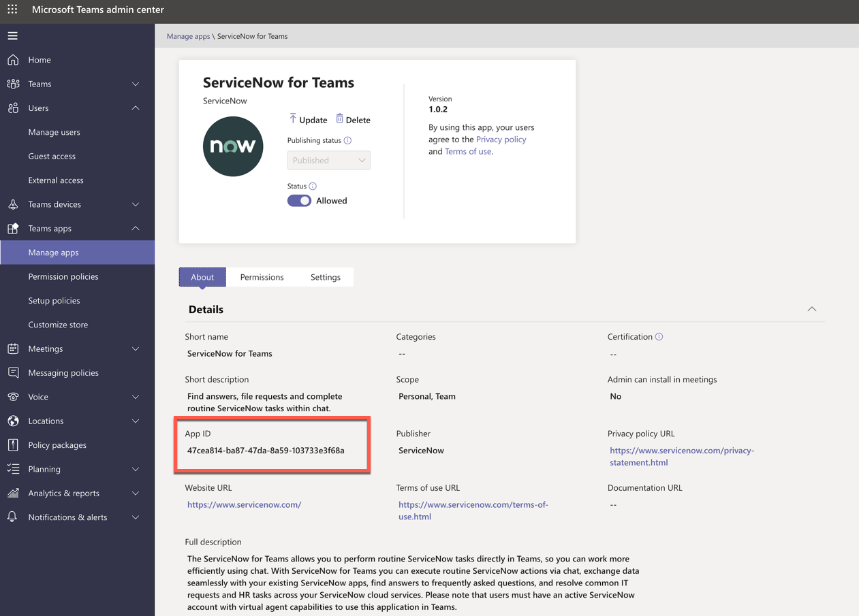
Task: Open the privacy-statement.html URL link
Action: (682, 456)
